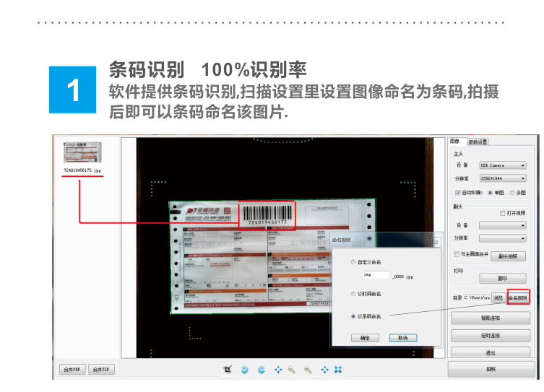The height and width of the screenshot is (392, 544).
Task: Click the zoom in magnifier icon
Action: (308, 370)
